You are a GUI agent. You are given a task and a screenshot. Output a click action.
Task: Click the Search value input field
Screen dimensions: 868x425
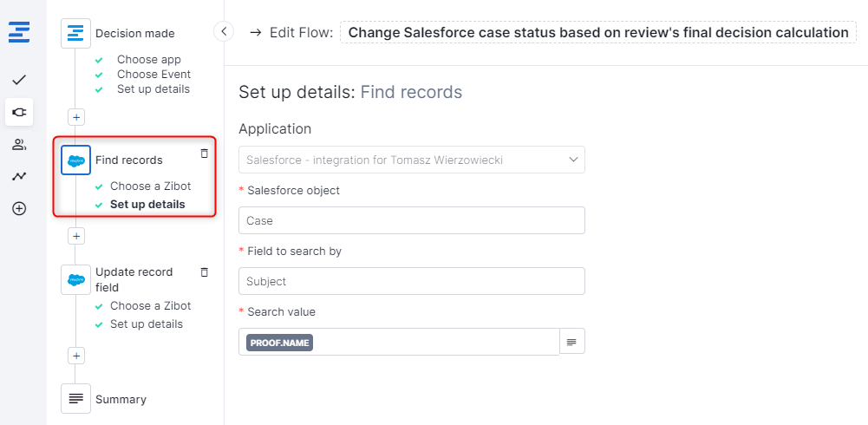(399, 342)
